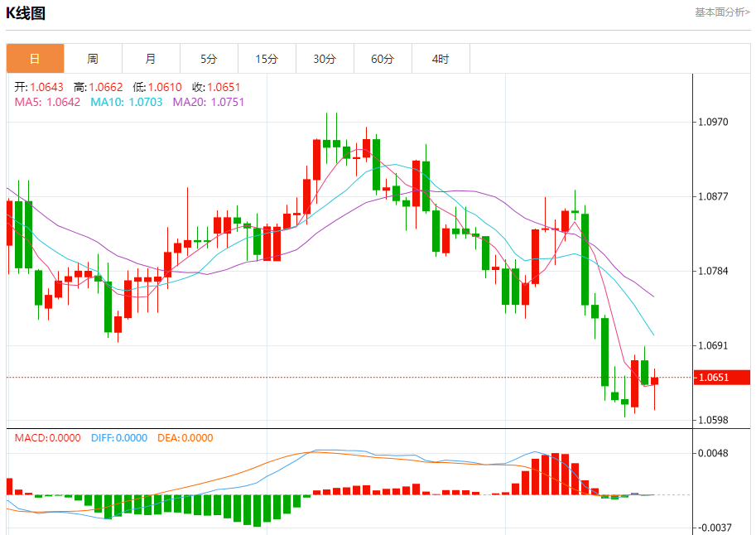Click the 1.0784 price axis label
756x535 pixels.
tap(713, 271)
